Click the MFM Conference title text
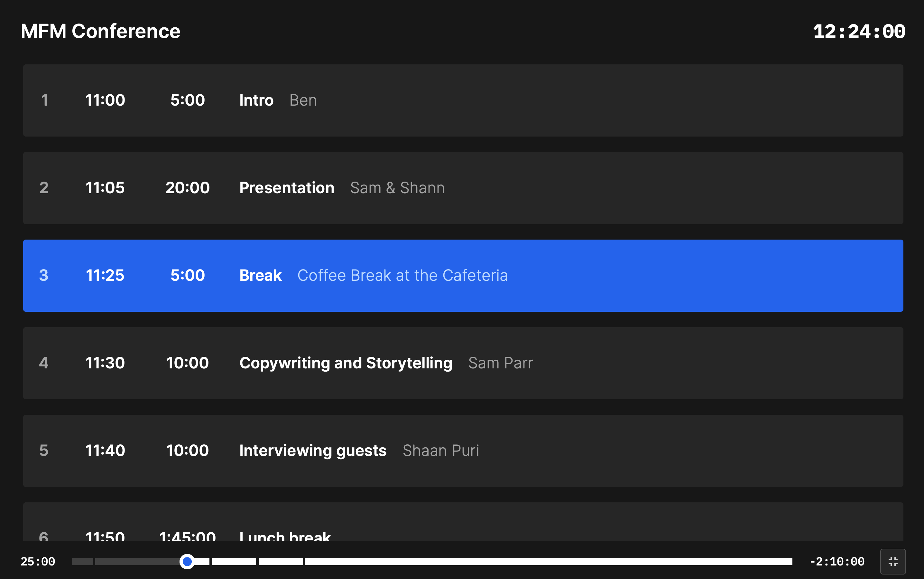Image resolution: width=924 pixels, height=579 pixels. point(101,31)
